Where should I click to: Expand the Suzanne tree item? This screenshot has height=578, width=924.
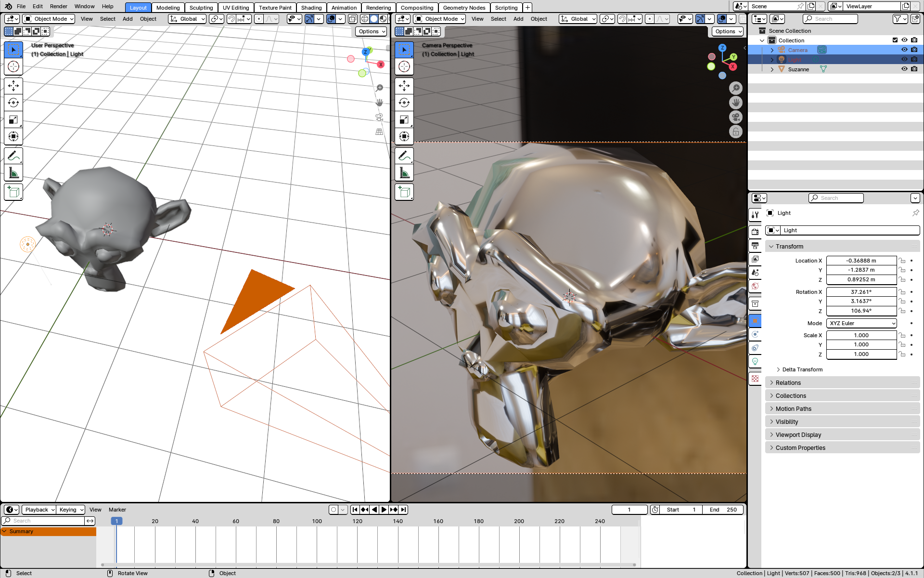tap(772, 69)
